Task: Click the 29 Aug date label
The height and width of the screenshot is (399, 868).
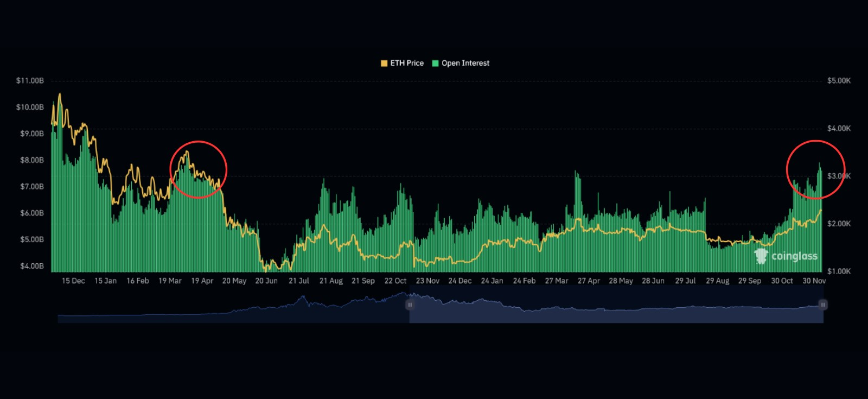Action: coord(717,281)
